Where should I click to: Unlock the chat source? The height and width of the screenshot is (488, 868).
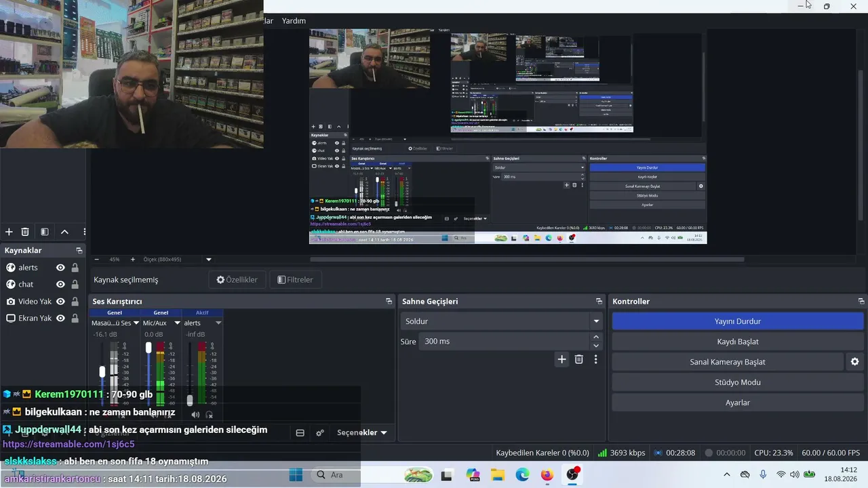coord(75,285)
